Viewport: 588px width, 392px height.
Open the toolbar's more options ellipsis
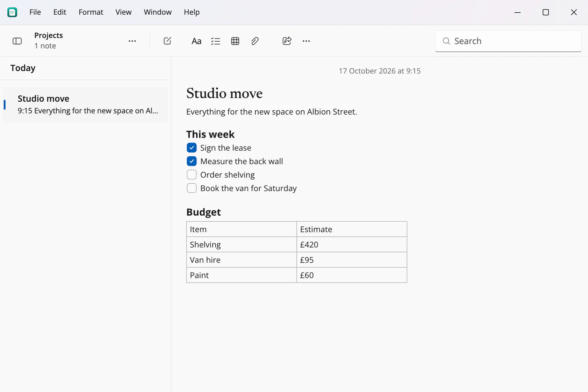point(306,41)
